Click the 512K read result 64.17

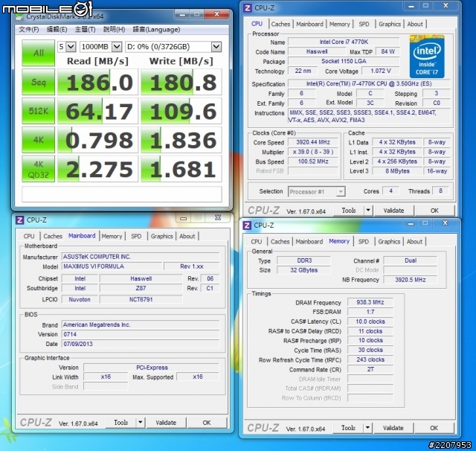(x=97, y=111)
